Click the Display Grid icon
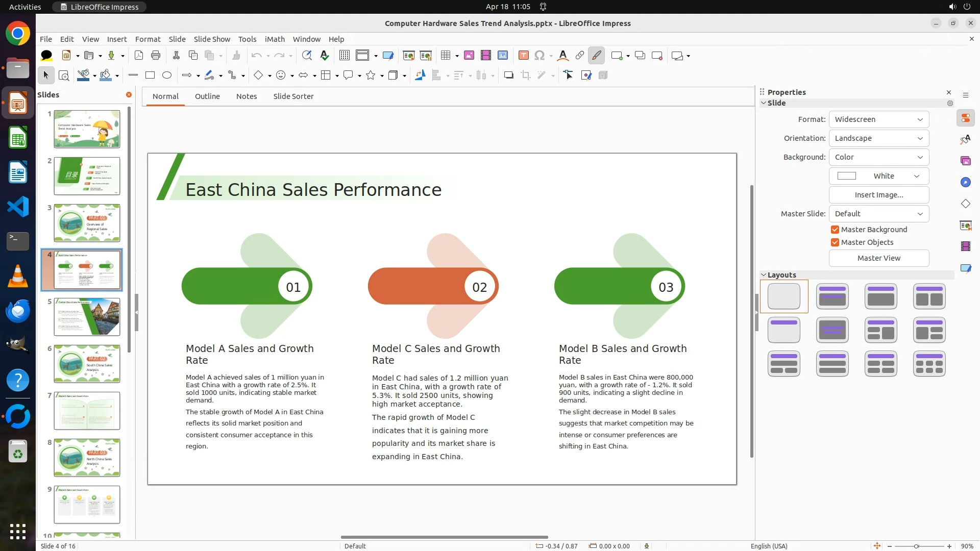 (345, 56)
